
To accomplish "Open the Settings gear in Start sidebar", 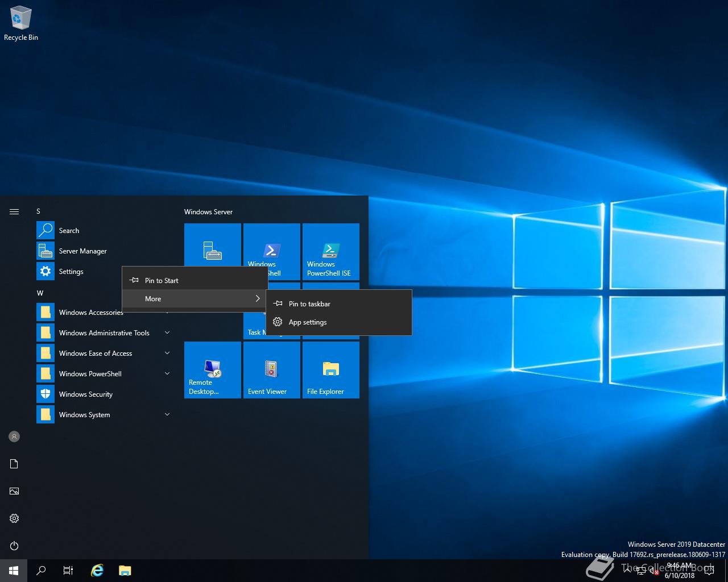I will 14,518.
